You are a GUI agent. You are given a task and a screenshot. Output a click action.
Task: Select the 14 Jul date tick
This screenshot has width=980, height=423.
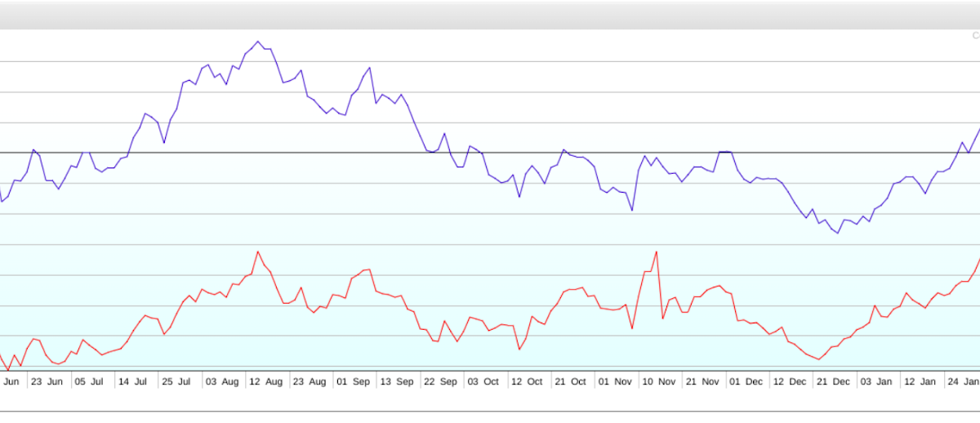133,381
